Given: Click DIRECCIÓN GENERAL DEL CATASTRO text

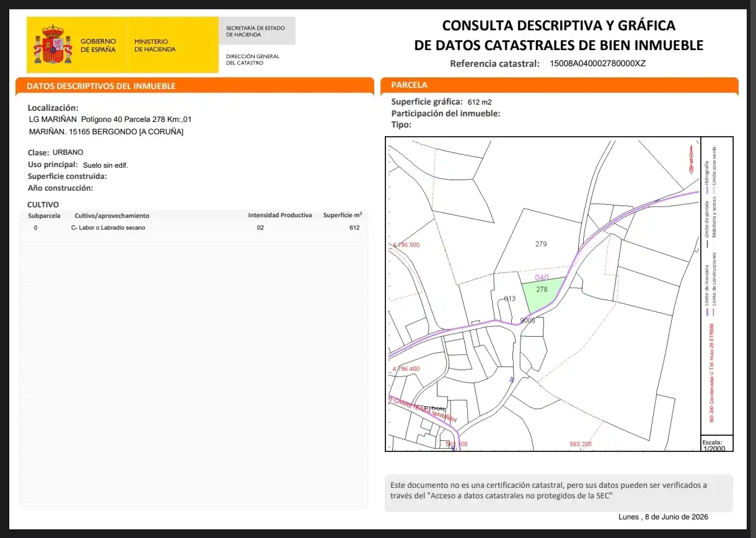Looking at the screenshot, I should tap(252, 59).
